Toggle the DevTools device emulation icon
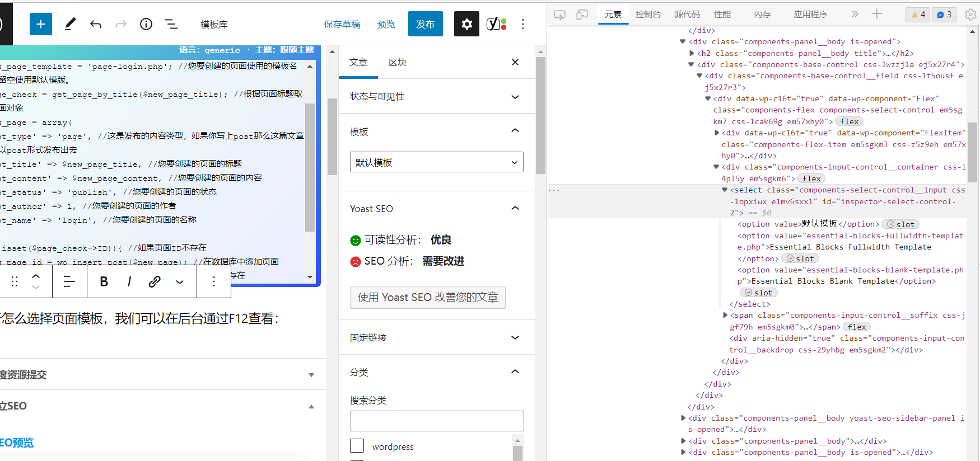Viewport: 980px width, 461px height. [x=582, y=15]
